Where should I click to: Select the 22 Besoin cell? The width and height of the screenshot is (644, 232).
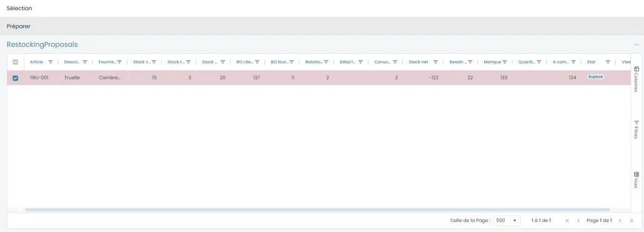click(x=461, y=78)
